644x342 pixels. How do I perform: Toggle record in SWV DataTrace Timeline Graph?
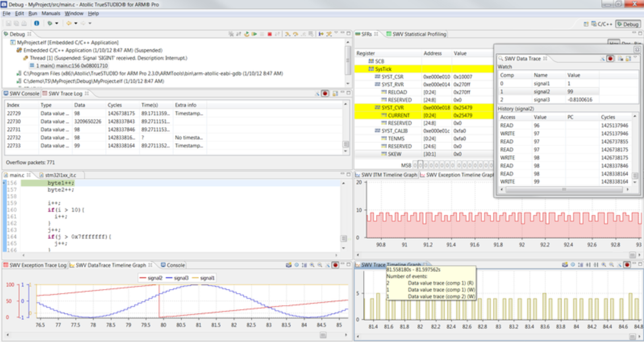(x=335, y=265)
